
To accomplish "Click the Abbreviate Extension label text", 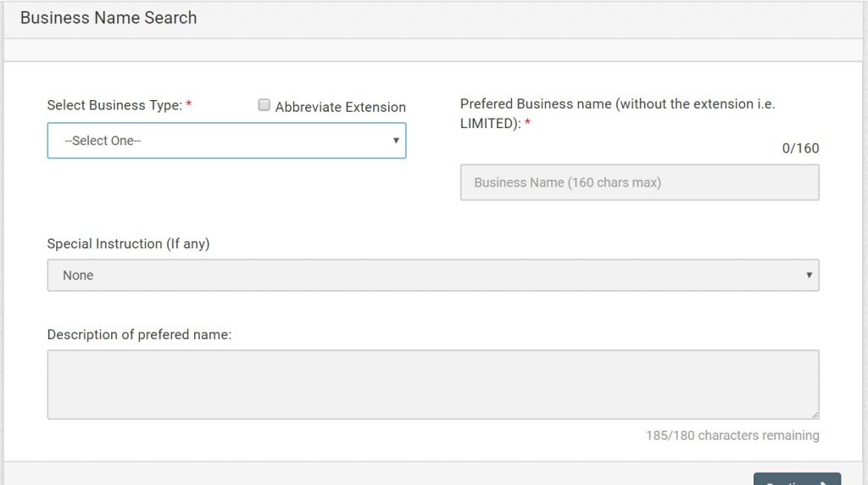I will 340,107.
